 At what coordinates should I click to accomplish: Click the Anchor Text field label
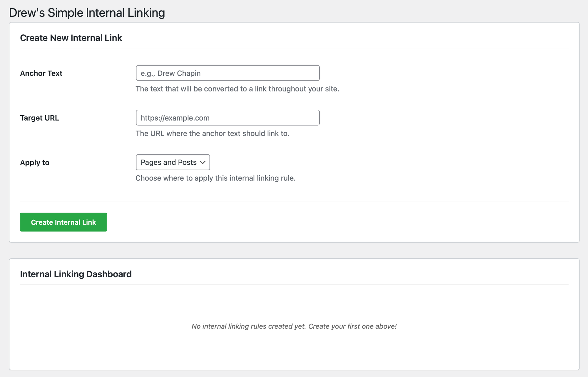point(41,73)
